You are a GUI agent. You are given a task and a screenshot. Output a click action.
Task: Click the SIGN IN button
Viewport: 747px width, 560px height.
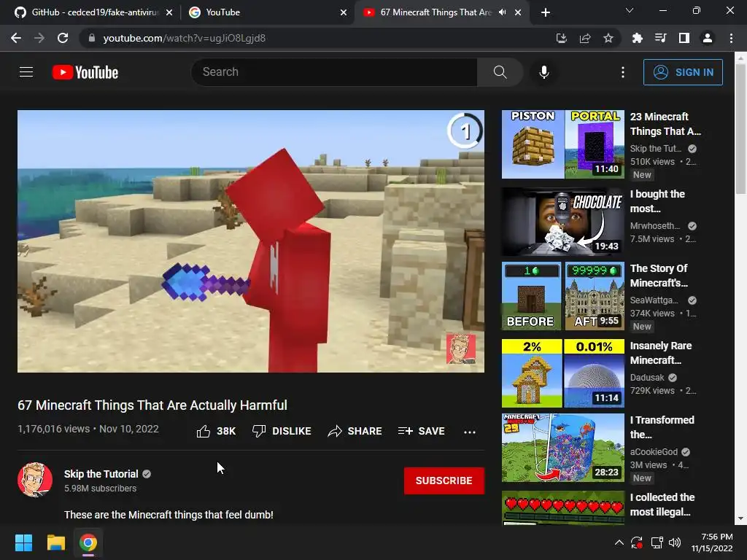point(683,72)
